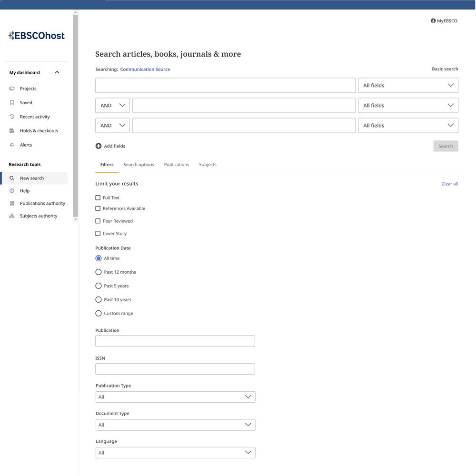This screenshot has width=476, height=476.
Task: Switch to the Search options tab
Action: [139, 165]
